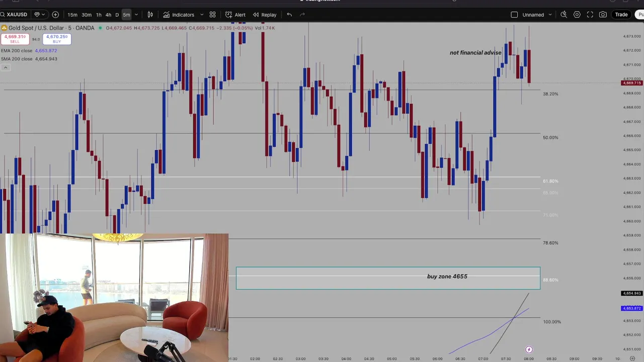The width and height of the screenshot is (644, 362).
Task: Click the 08:00 time axis label
Action: pyautogui.click(x=528, y=358)
